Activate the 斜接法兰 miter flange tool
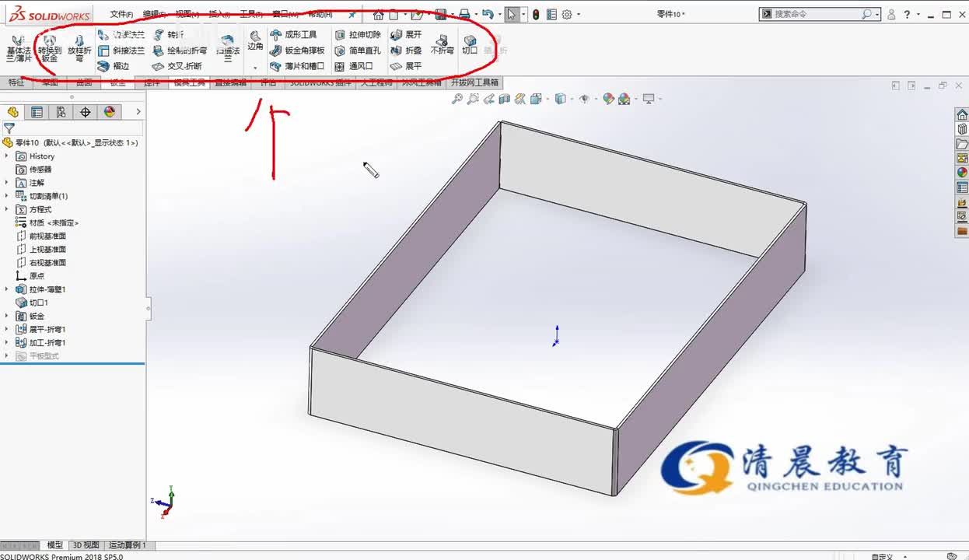Viewport: 969px width, 560px height. coord(121,51)
